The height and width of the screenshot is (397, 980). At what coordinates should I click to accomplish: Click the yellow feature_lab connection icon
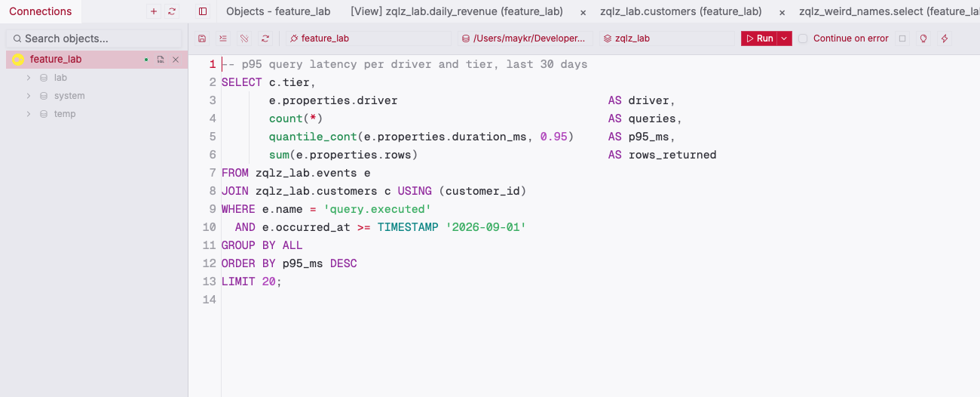click(18, 60)
